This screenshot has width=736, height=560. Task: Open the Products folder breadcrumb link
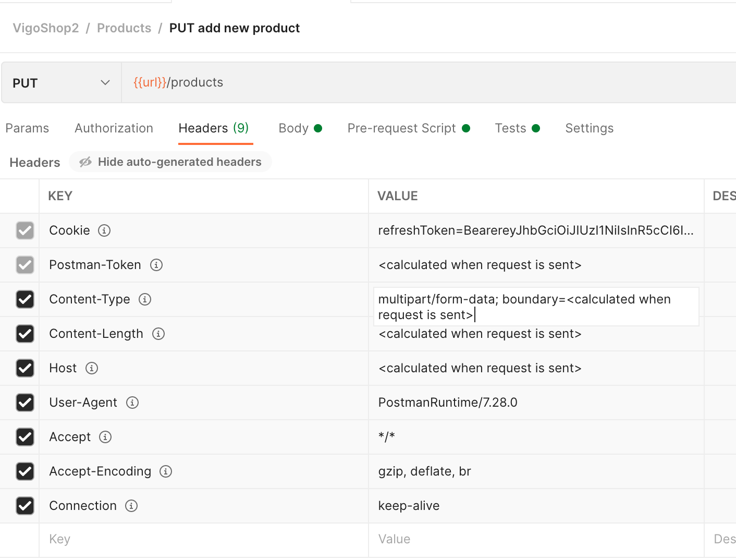124,28
